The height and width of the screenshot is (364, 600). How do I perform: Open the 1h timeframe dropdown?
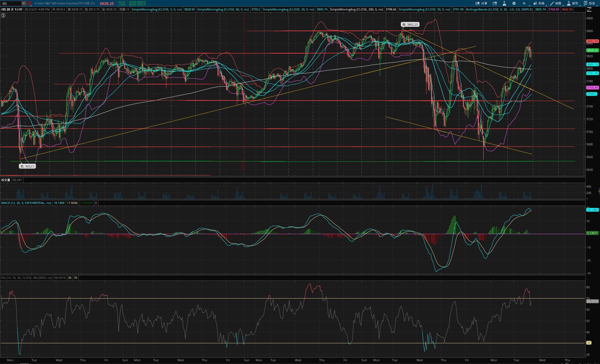[x=525, y=3]
